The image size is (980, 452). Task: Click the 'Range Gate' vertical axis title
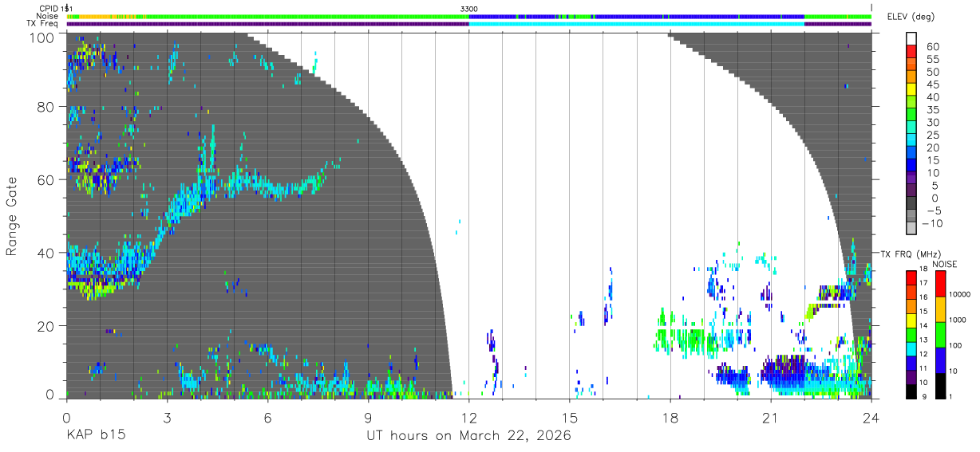pyautogui.click(x=12, y=217)
